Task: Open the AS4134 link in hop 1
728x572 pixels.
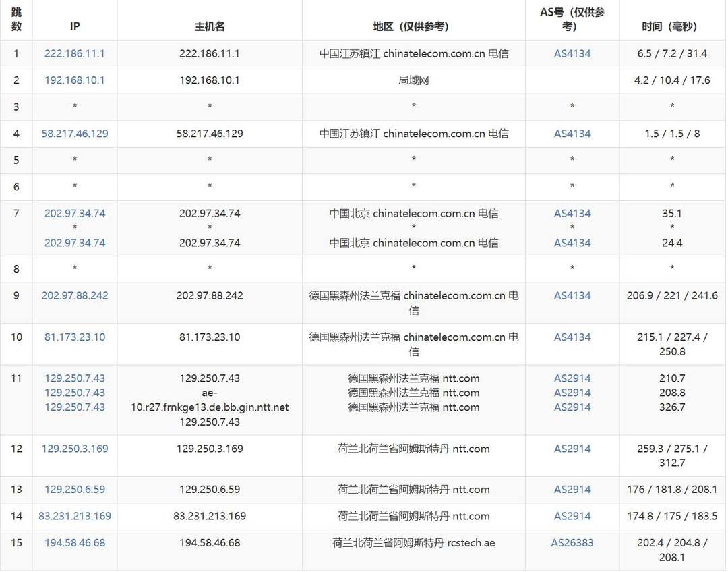Action: tap(572, 53)
